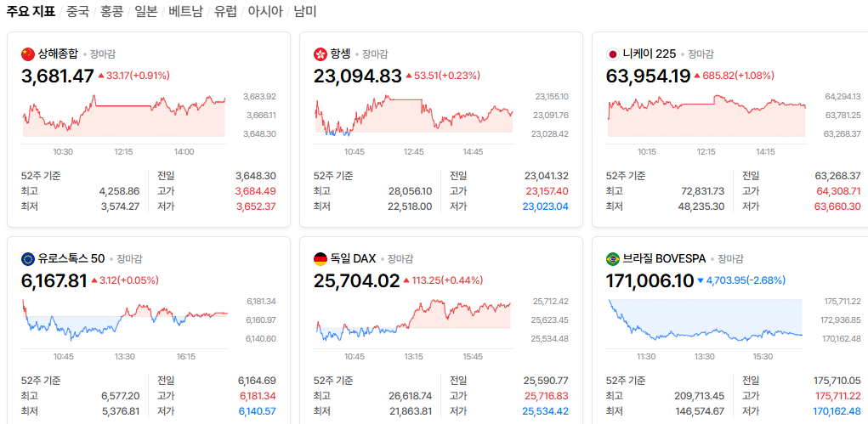This screenshot has width=868, height=424.
Task: Click the 3,681.47 index value
Action: tap(58, 76)
